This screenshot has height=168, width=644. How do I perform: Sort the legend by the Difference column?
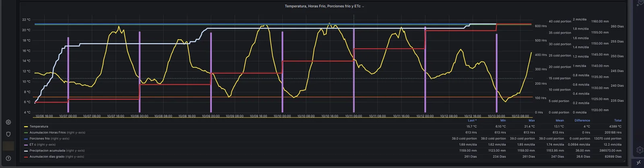click(582, 120)
